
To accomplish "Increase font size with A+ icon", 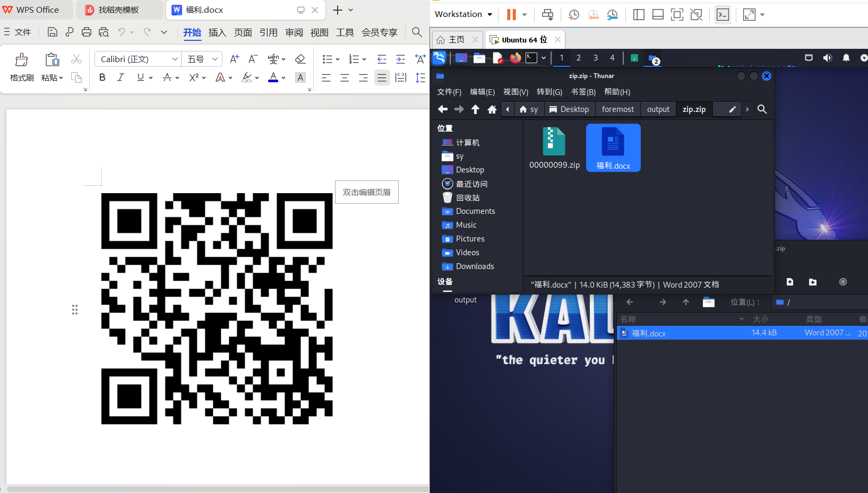I will tap(234, 59).
